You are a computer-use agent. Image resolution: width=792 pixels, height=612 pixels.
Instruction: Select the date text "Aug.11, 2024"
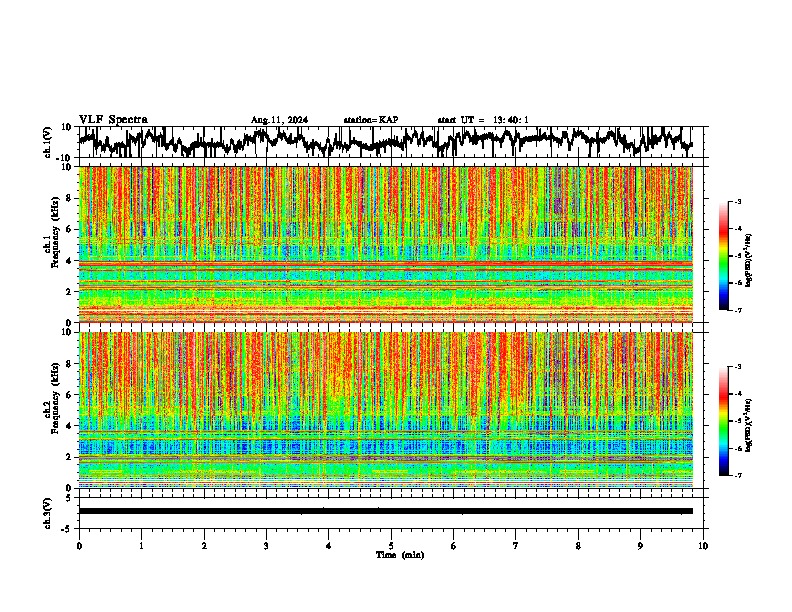click(279, 120)
